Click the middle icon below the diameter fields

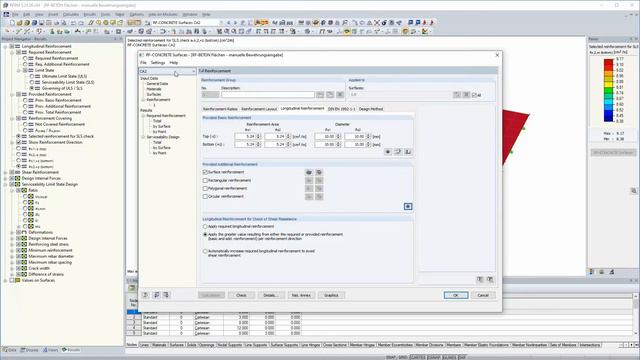click(x=398, y=152)
